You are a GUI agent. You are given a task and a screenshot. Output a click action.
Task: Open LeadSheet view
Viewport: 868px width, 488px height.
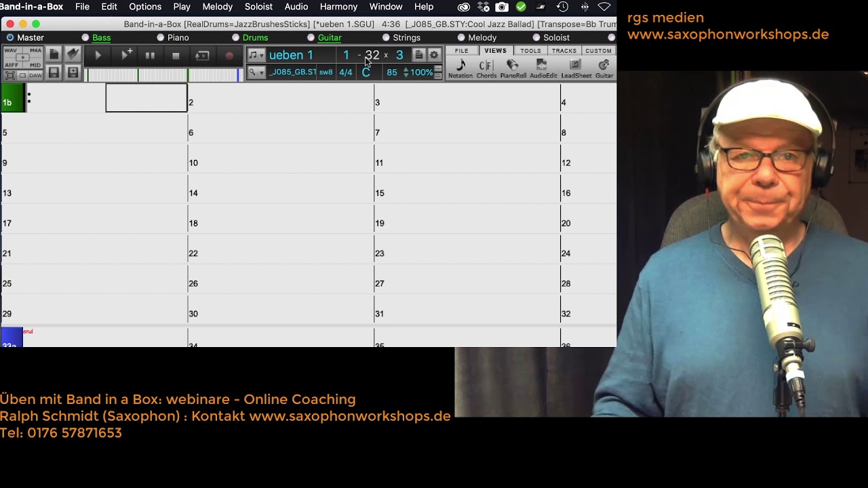[x=576, y=68]
